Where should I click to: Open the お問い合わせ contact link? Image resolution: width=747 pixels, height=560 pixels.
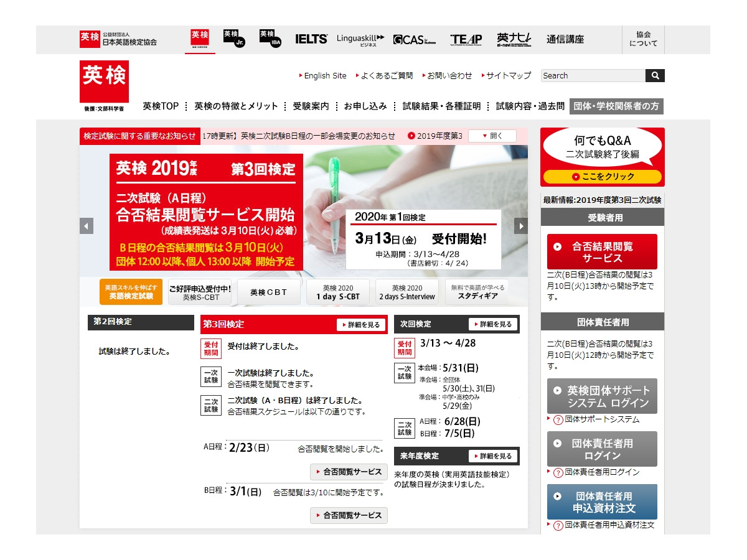click(x=449, y=75)
